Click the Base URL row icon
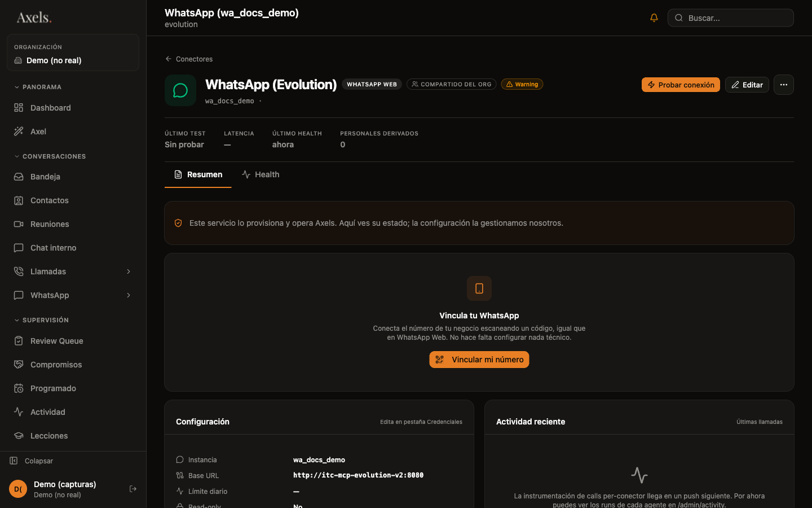This screenshot has height=508, width=812. tap(180, 475)
